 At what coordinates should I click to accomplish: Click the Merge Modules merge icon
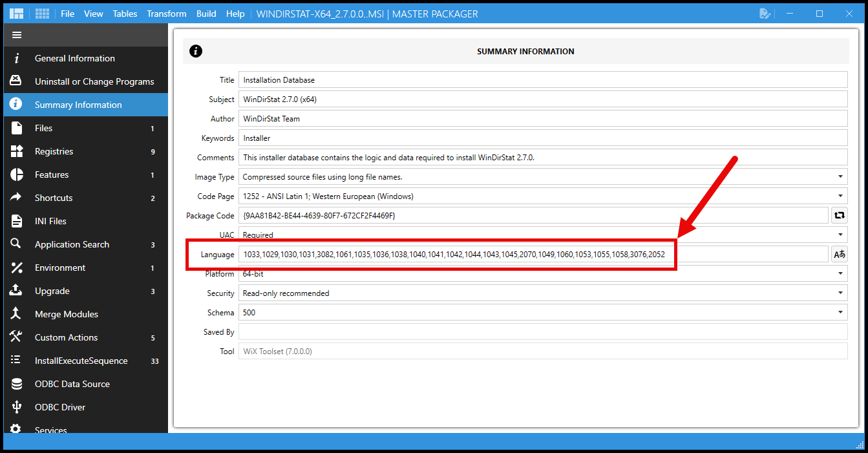(x=16, y=314)
